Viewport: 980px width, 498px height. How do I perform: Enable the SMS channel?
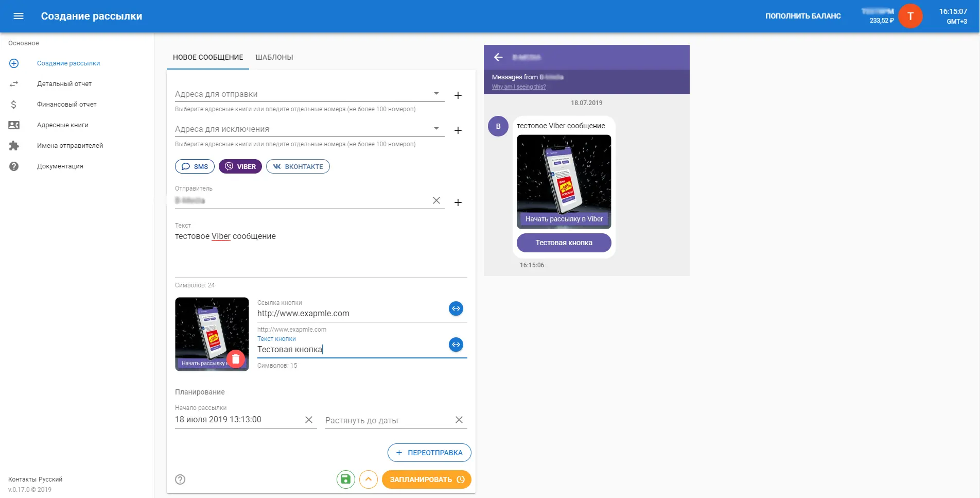point(195,166)
